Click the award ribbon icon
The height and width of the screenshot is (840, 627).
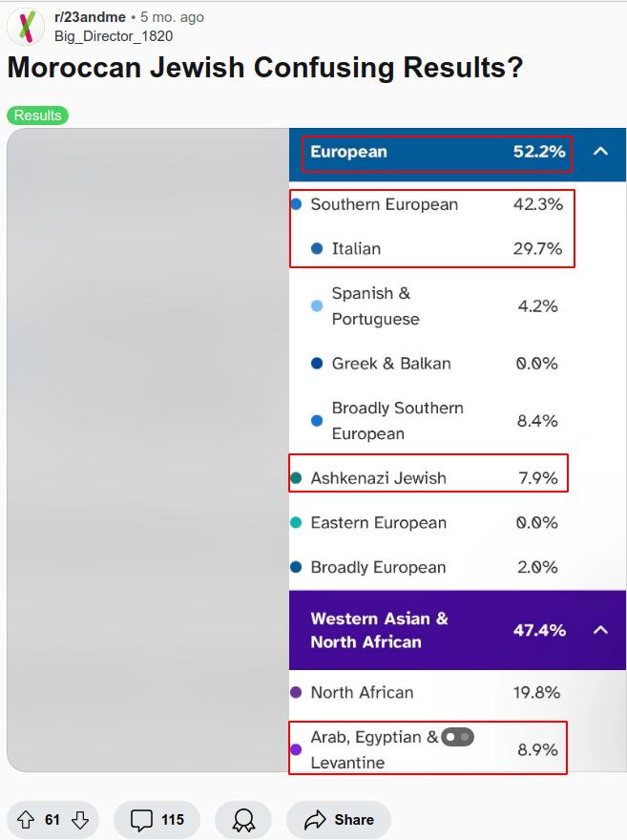pos(243,820)
